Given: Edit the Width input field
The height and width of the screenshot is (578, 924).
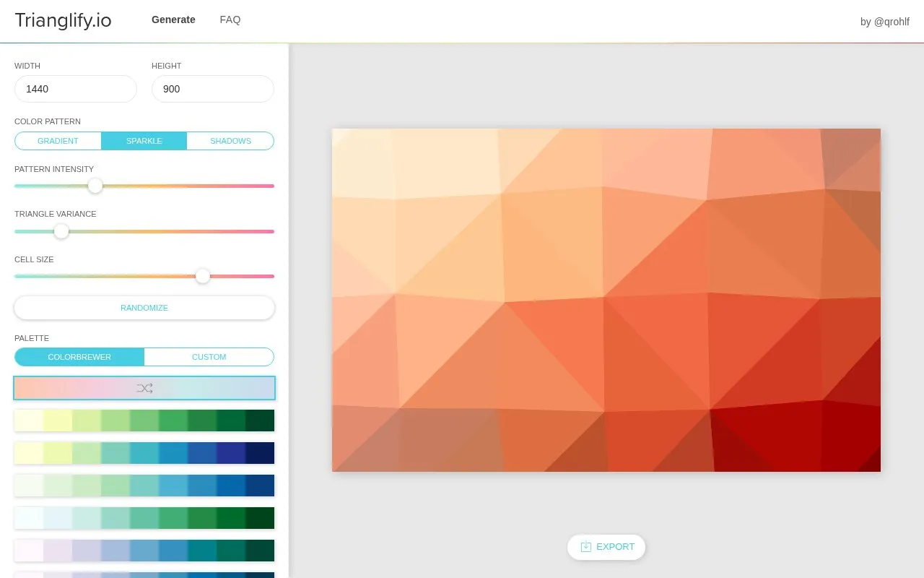Looking at the screenshot, I should 76,89.
